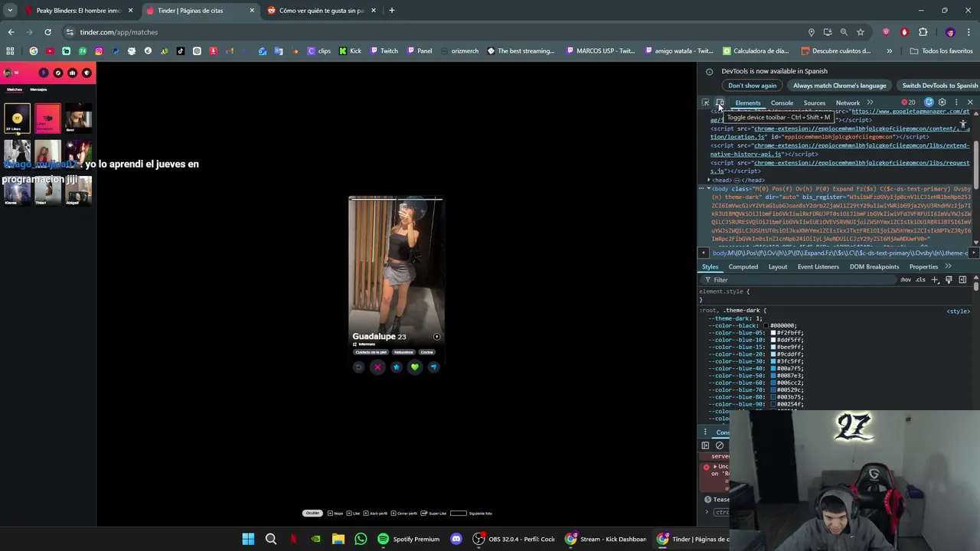Toggle the .cls classes panel

(x=920, y=280)
